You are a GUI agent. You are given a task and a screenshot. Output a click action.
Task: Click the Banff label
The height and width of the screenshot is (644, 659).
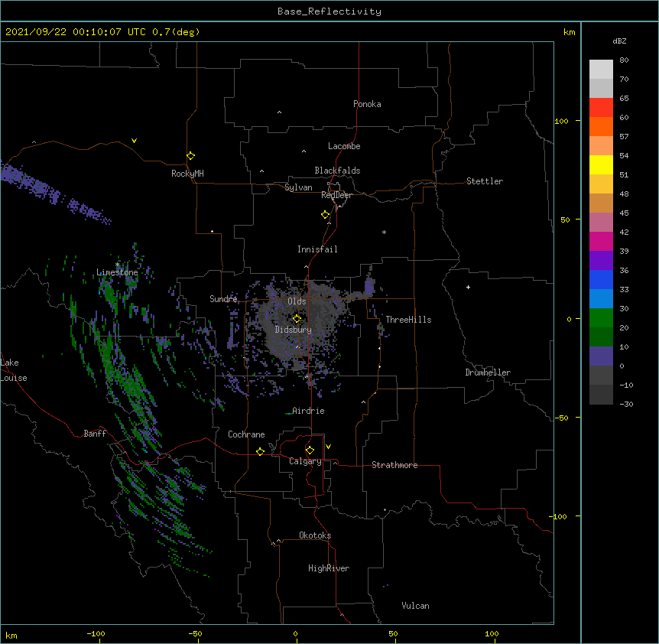point(95,434)
